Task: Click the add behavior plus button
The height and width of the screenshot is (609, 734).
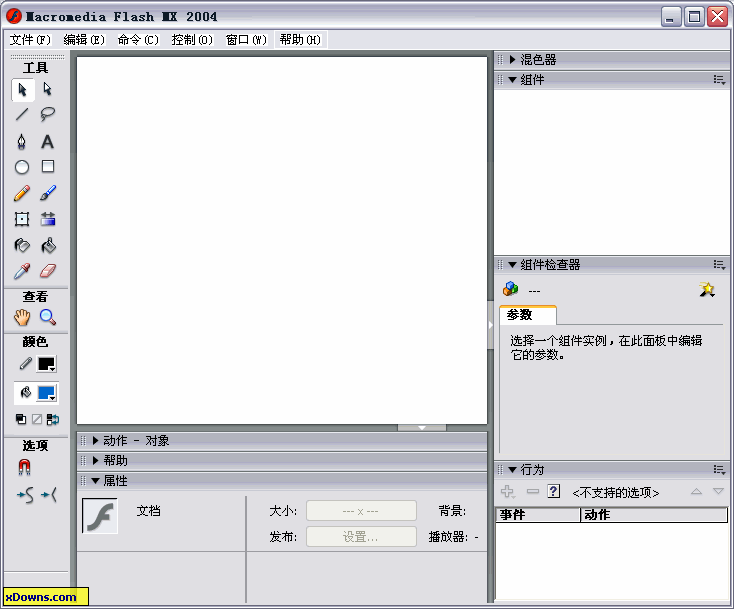Action: [x=508, y=492]
